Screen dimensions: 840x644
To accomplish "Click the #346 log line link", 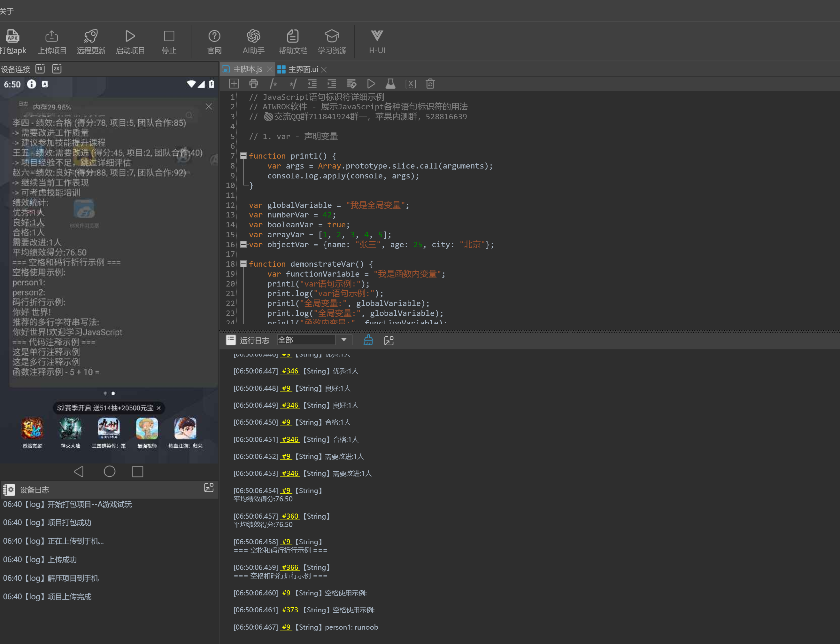I will (290, 371).
